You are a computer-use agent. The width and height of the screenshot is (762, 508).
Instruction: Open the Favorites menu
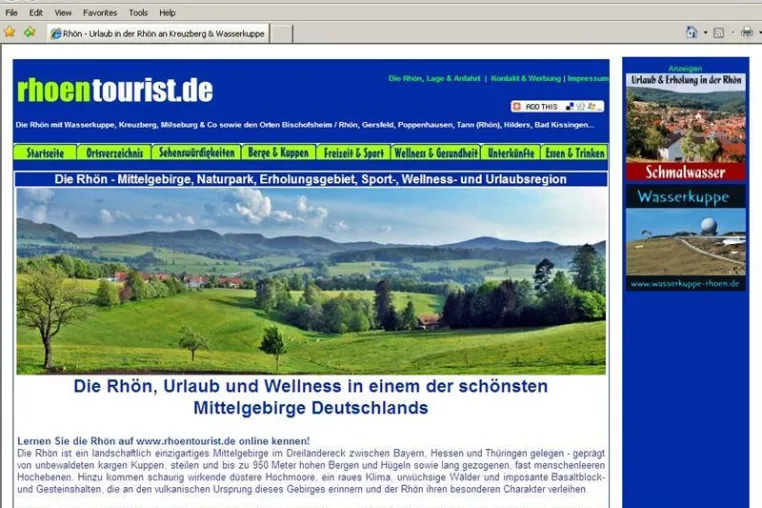tap(100, 13)
